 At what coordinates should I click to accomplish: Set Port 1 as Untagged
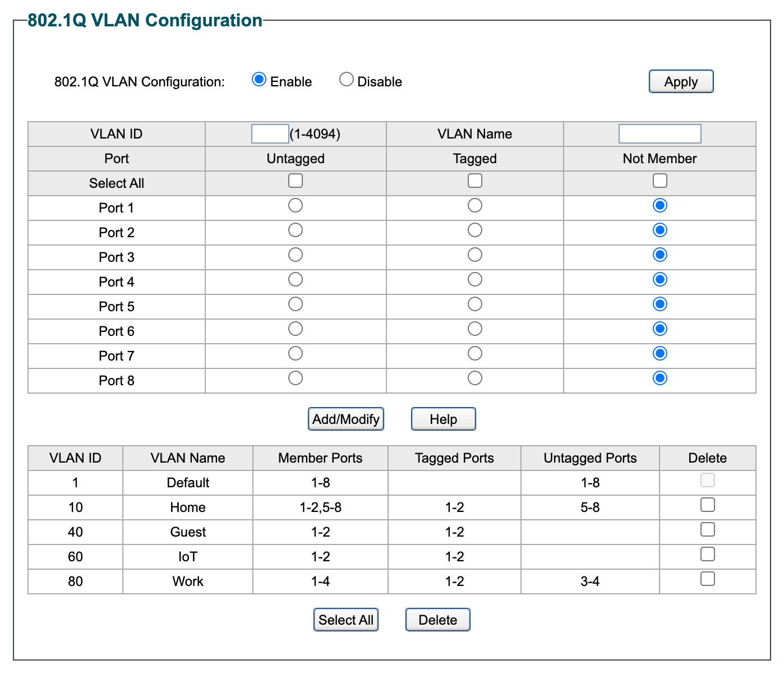[296, 206]
